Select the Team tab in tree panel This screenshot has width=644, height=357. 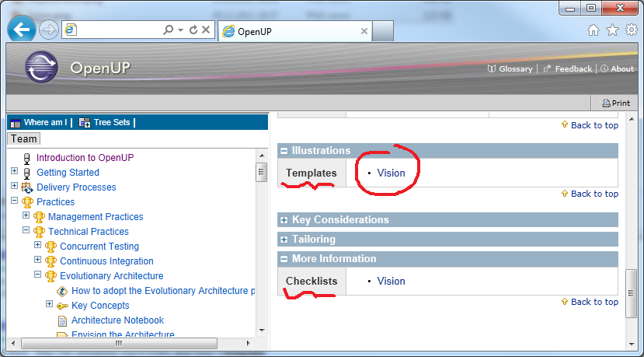coord(23,138)
